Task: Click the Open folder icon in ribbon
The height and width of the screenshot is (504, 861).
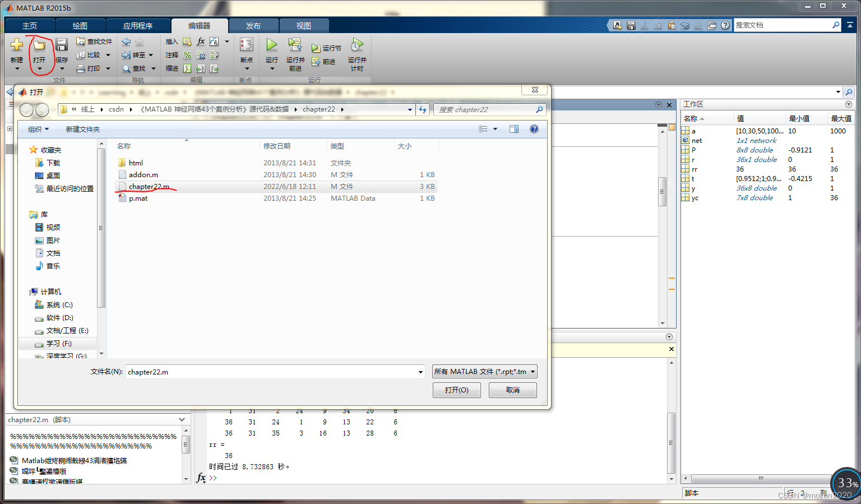Action: pos(39,45)
